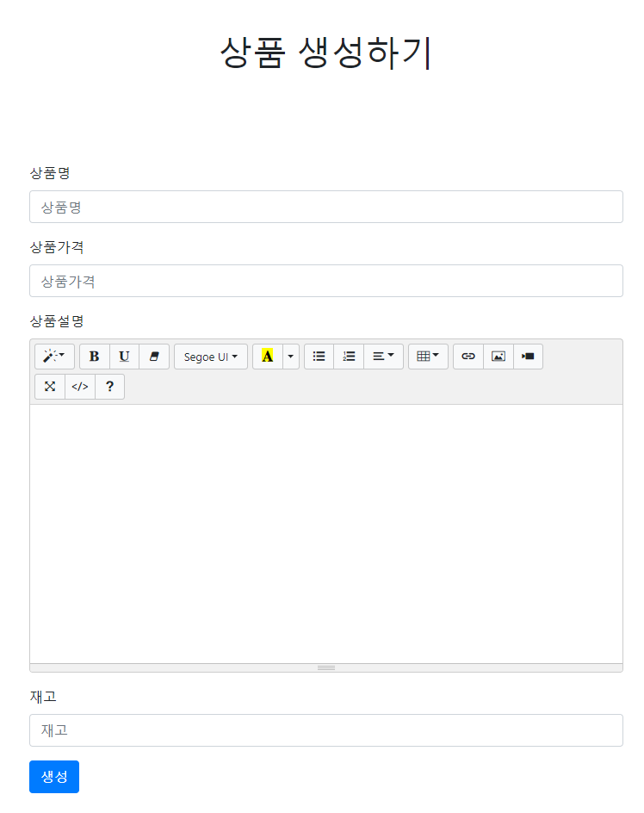Click inside the 상품설명 editor area

[x=326, y=534]
